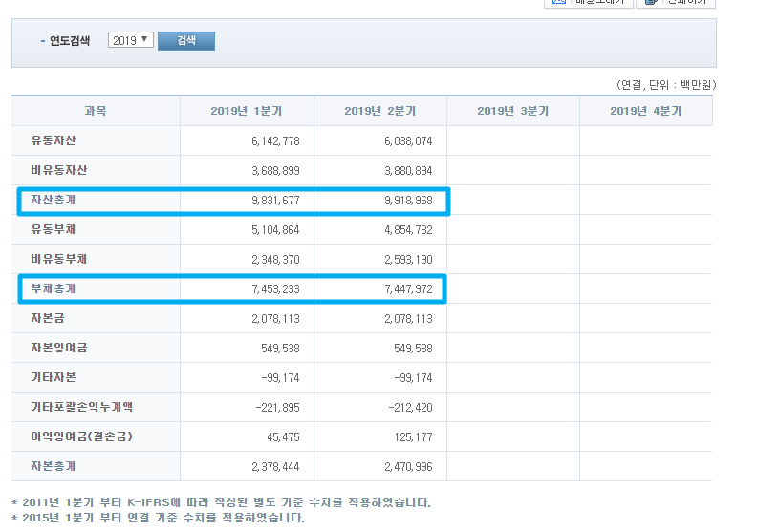The width and height of the screenshot is (757, 532).
Task: Select the value 9,831,677
Action: click(275, 201)
